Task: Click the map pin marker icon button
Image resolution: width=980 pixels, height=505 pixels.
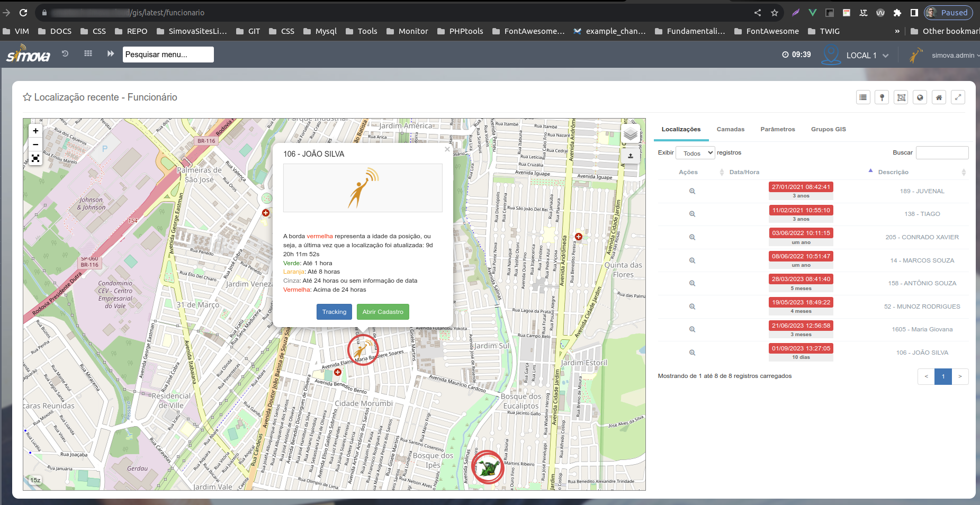Action: coord(882,97)
